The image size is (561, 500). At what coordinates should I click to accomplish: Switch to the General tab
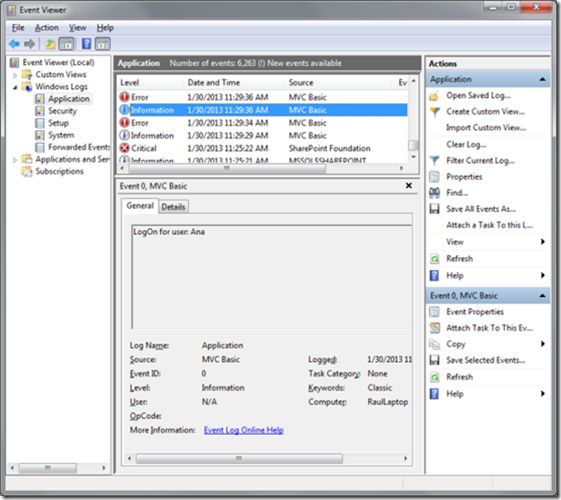click(x=140, y=206)
